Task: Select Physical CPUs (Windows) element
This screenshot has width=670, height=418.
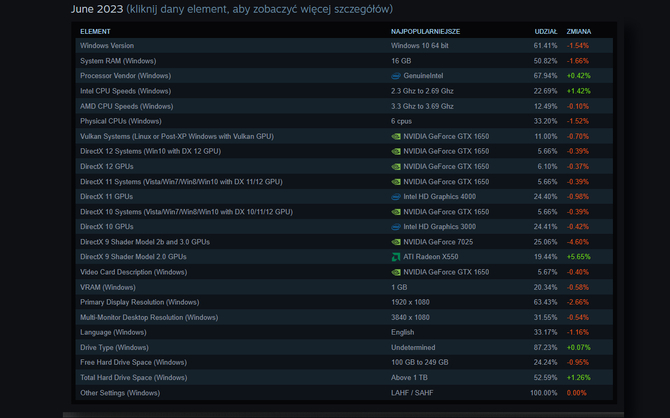Action: 344,121
